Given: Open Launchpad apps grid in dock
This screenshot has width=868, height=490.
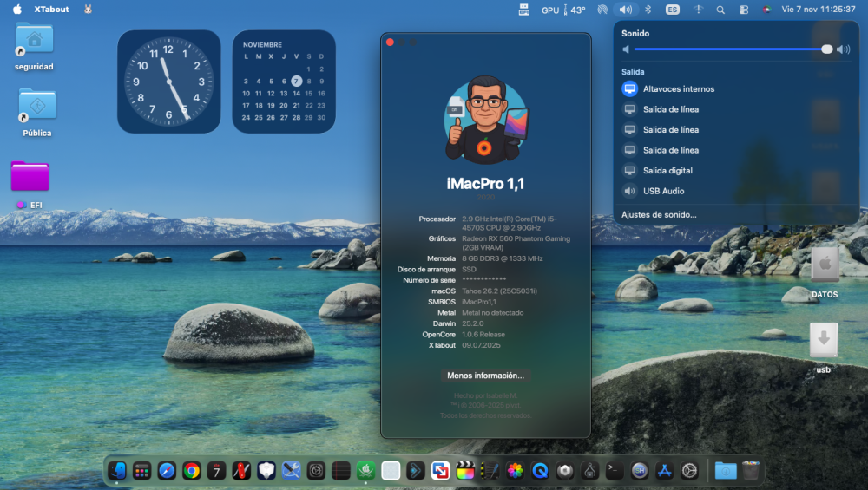Looking at the screenshot, I should pyautogui.click(x=141, y=471).
